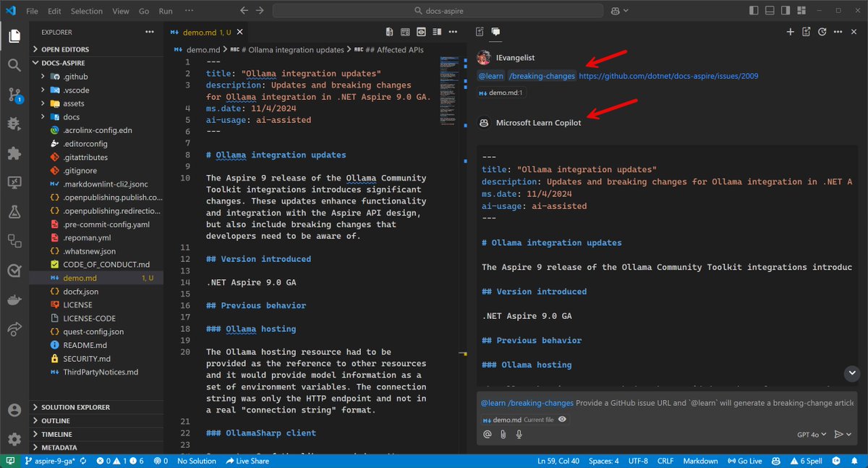
Task: Open the View menu
Action: (x=121, y=11)
